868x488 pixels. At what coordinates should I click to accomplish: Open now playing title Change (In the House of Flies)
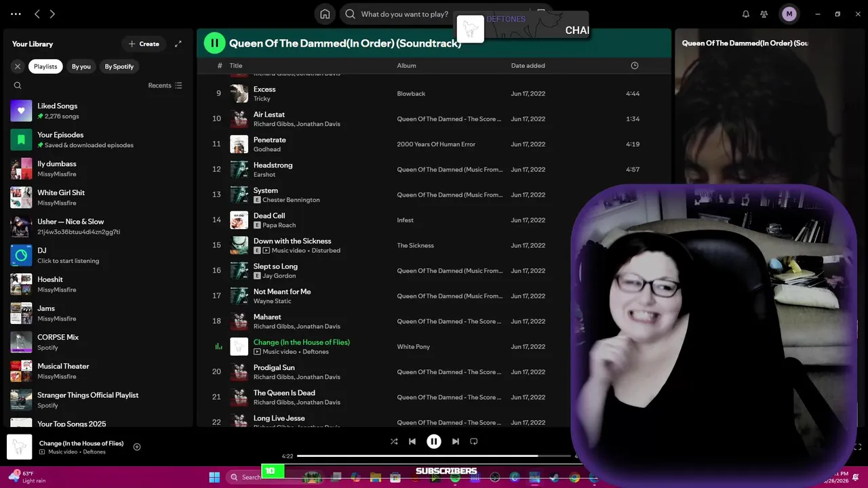pos(81,443)
